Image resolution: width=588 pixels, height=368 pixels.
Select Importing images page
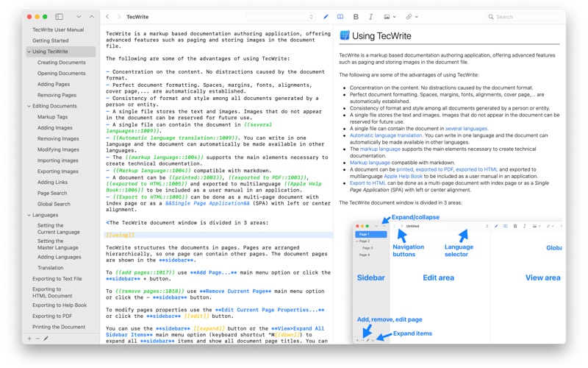point(58,160)
